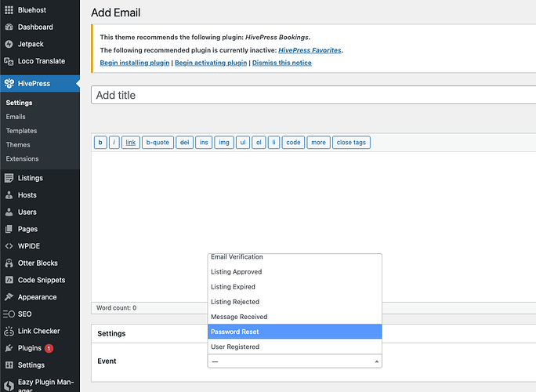Select Email Verification from Event list

[295, 257]
